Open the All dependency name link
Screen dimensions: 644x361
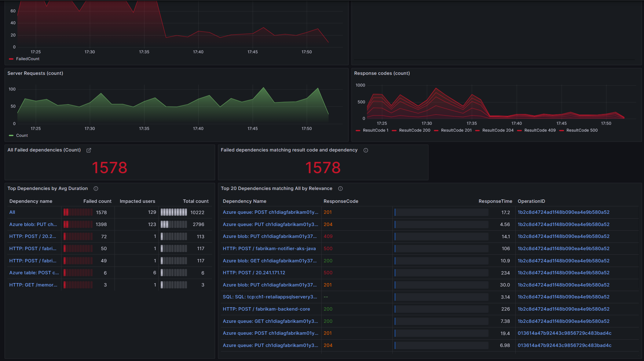tap(12, 212)
